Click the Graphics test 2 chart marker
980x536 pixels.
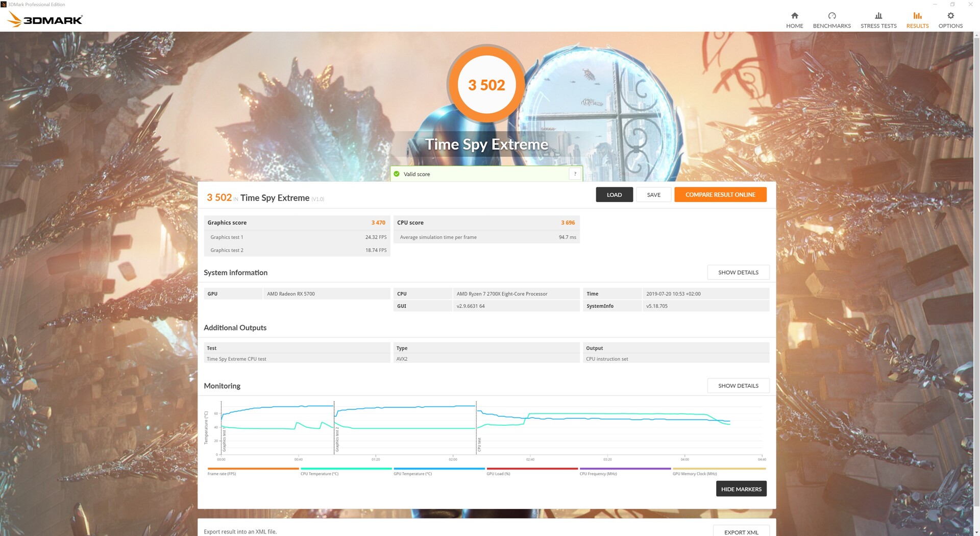(337, 440)
